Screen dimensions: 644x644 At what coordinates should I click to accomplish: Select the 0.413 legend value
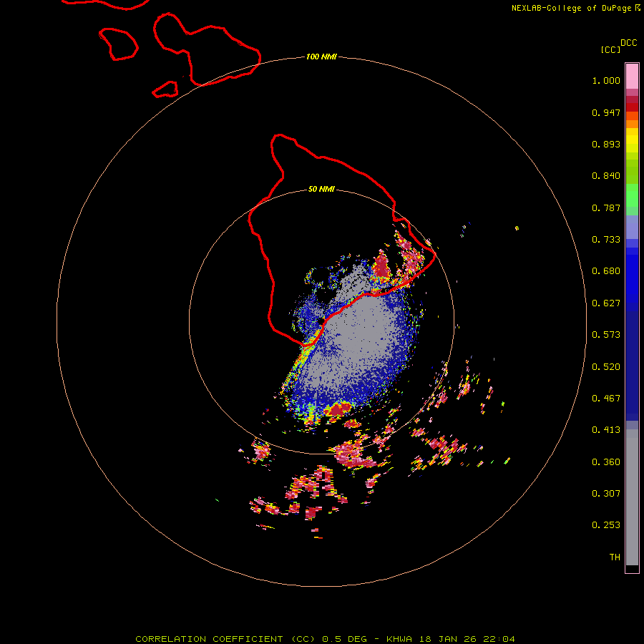pyautogui.click(x=606, y=430)
